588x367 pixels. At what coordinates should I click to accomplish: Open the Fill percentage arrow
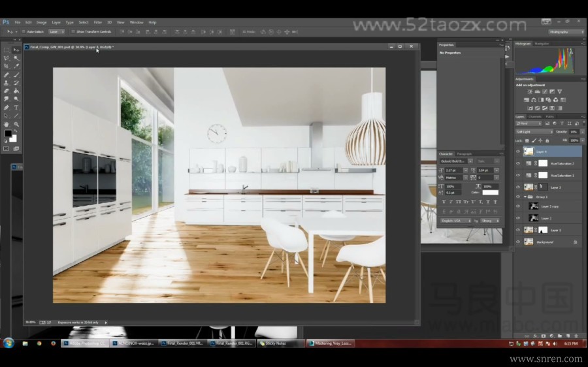pos(582,140)
